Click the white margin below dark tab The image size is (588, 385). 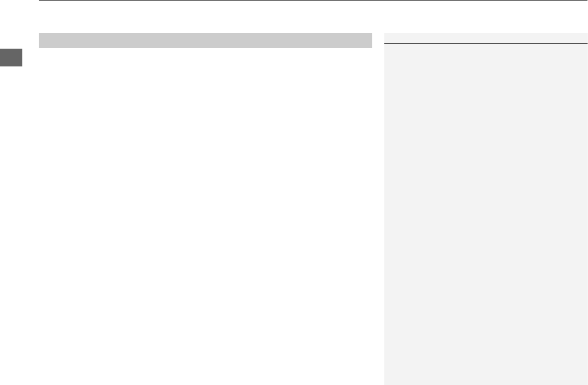pos(11,225)
